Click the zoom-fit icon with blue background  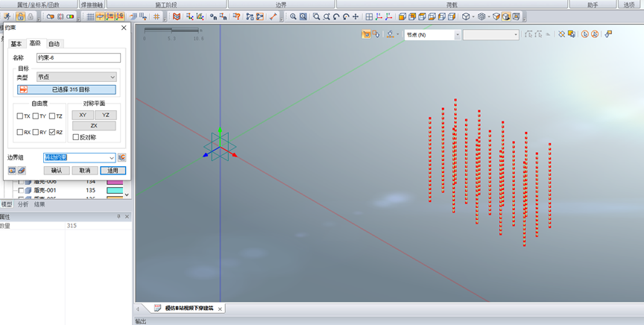coord(303,17)
